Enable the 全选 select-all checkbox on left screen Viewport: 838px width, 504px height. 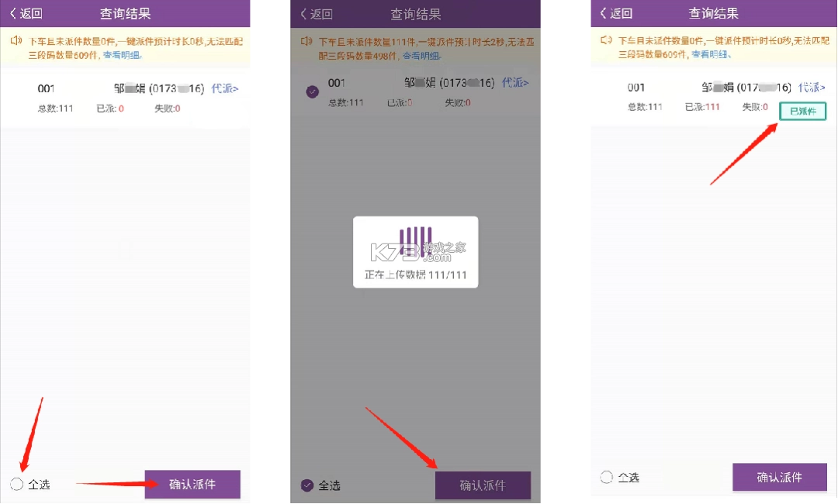[x=16, y=484]
